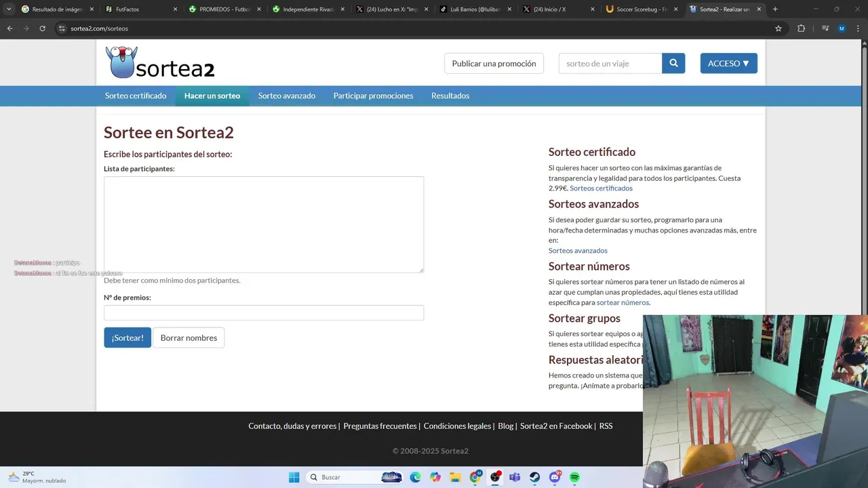868x488 pixels.
Task: Click the Borrar nombres button
Action: [x=189, y=338]
